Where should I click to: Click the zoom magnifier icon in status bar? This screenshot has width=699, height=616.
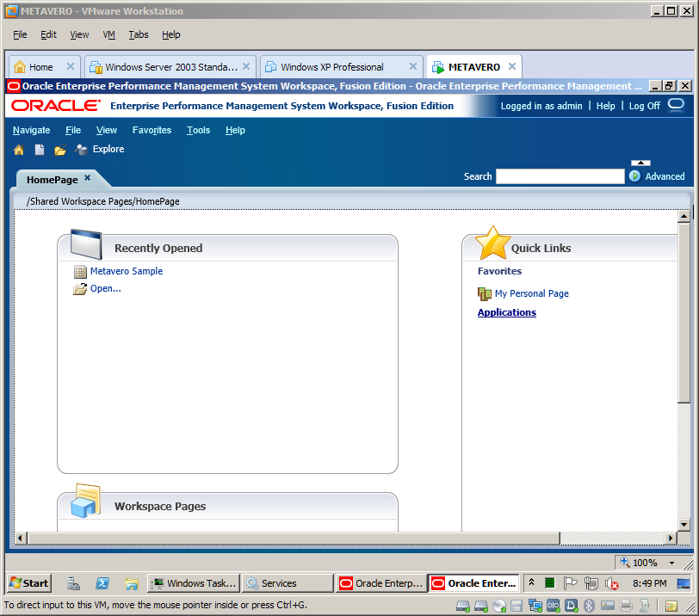pyautogui.click(x=625, y=562)
